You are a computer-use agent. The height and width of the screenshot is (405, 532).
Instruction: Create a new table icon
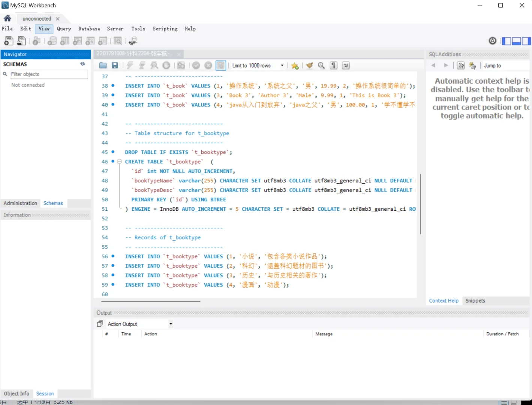[65, 41]
